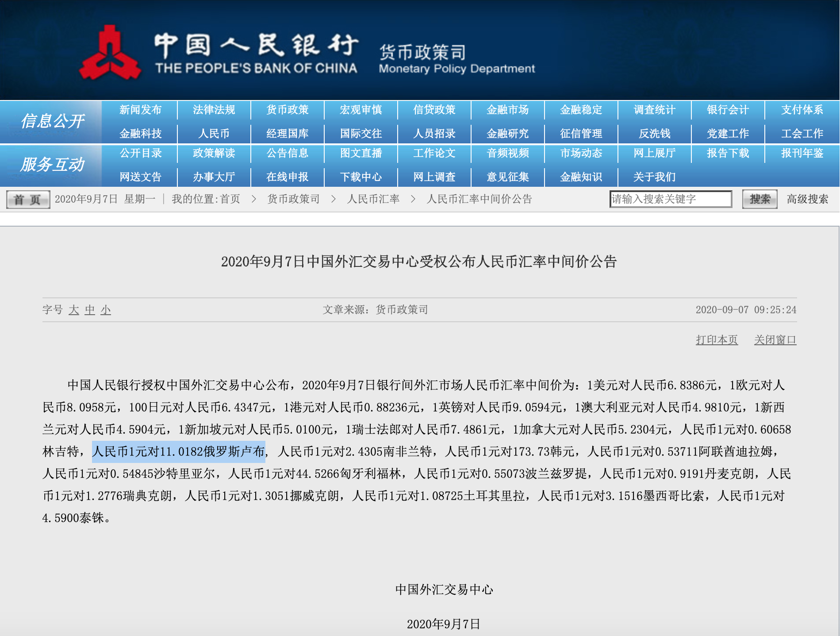Click 人民币汇率 breadcrumb link
840x636 pixels.
point(373,199)
